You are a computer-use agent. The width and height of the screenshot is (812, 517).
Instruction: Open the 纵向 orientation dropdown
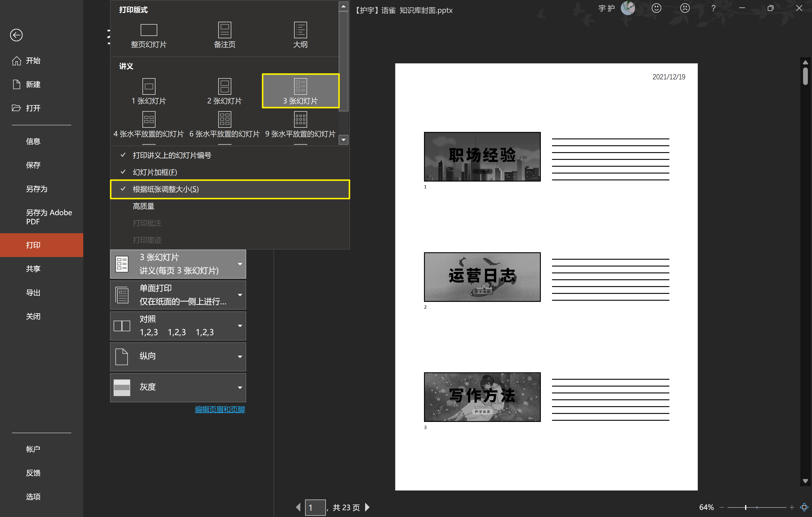coord(178,357)
